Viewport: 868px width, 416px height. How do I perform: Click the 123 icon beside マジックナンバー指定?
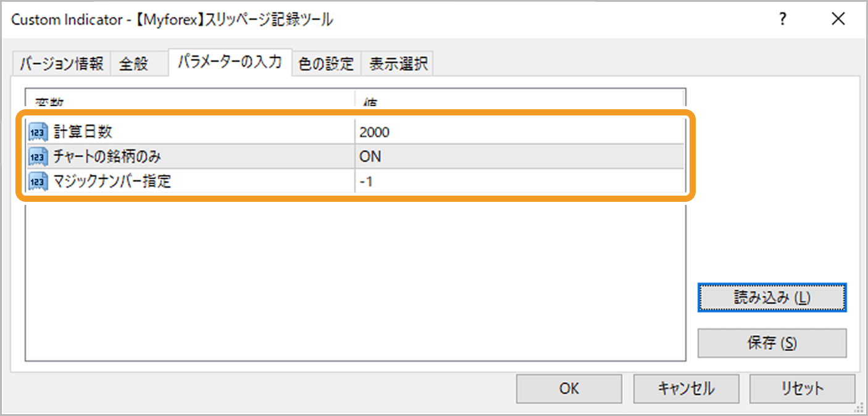(37, 181)
